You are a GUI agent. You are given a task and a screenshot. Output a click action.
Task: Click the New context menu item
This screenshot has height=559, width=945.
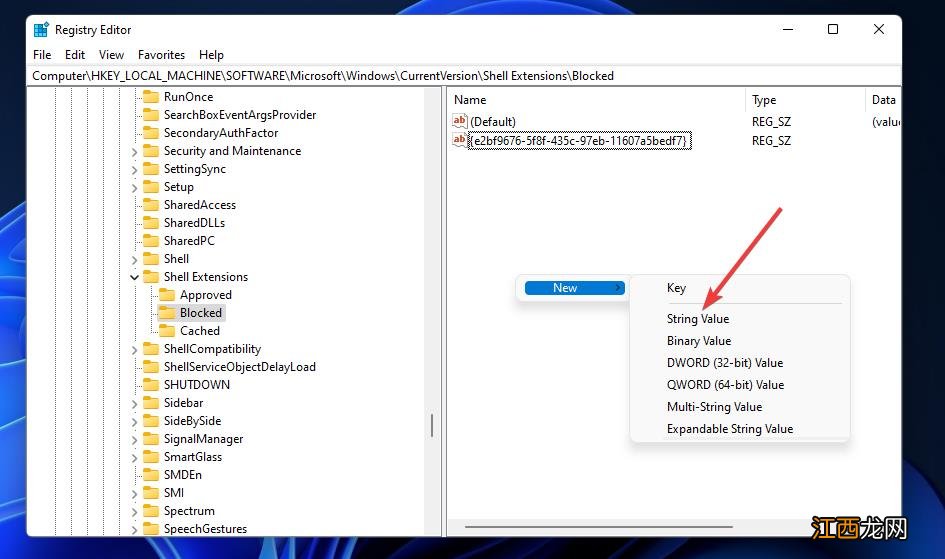pyautogui.click(x=574, y=288)
